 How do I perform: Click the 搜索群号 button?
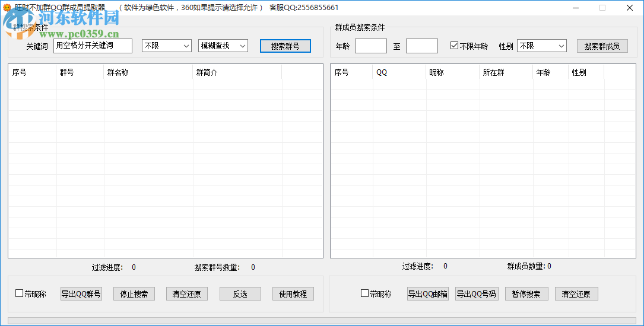click(x=285, y=46)
